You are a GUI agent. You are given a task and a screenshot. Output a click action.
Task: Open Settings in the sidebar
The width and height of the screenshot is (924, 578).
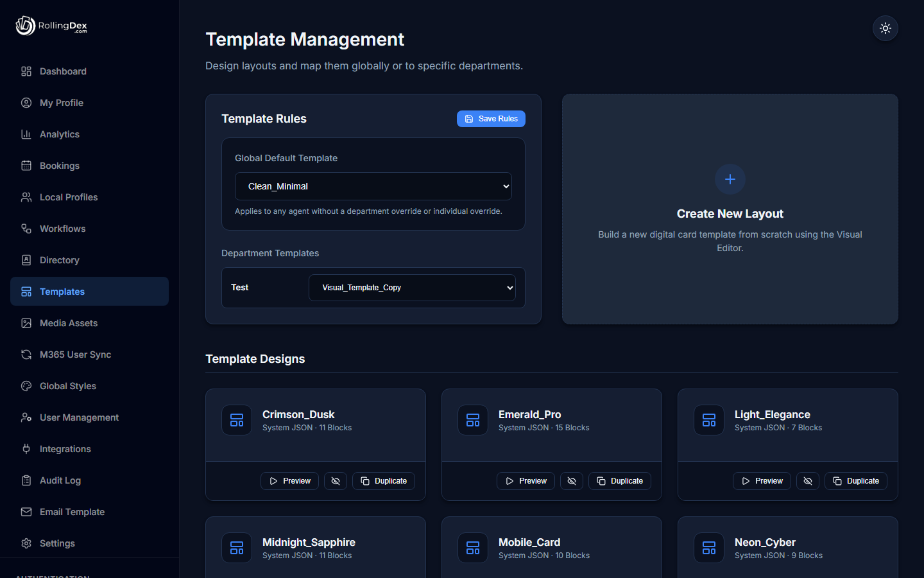(89, 543)
